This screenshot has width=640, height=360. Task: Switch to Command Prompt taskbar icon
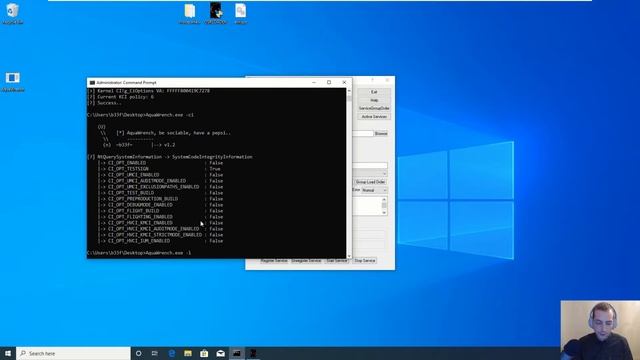237,353
